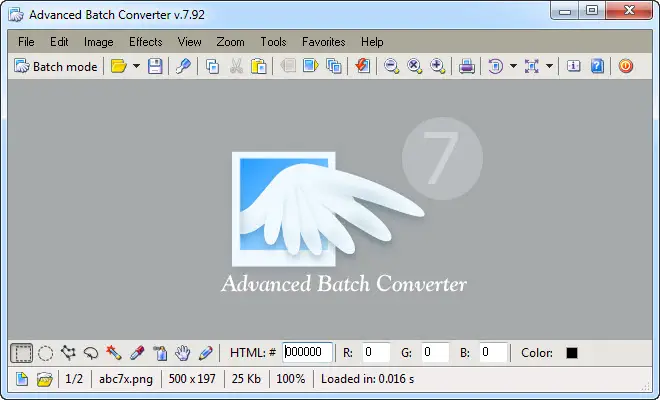Open the Favorites menu

pyautogui.click(x=324, y=42)
